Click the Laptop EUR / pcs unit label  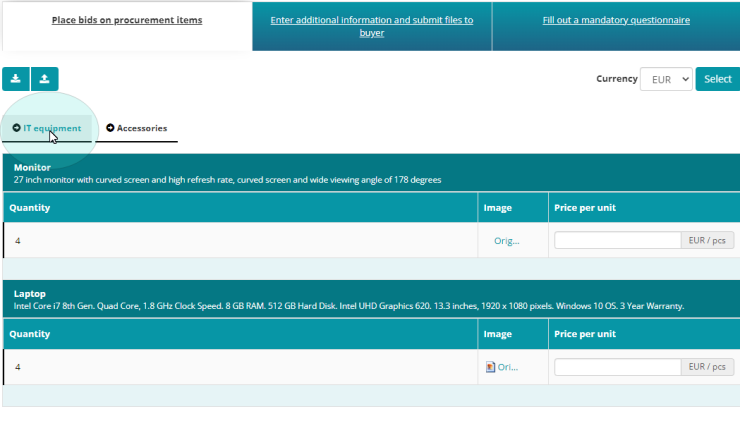pos(707,367)
